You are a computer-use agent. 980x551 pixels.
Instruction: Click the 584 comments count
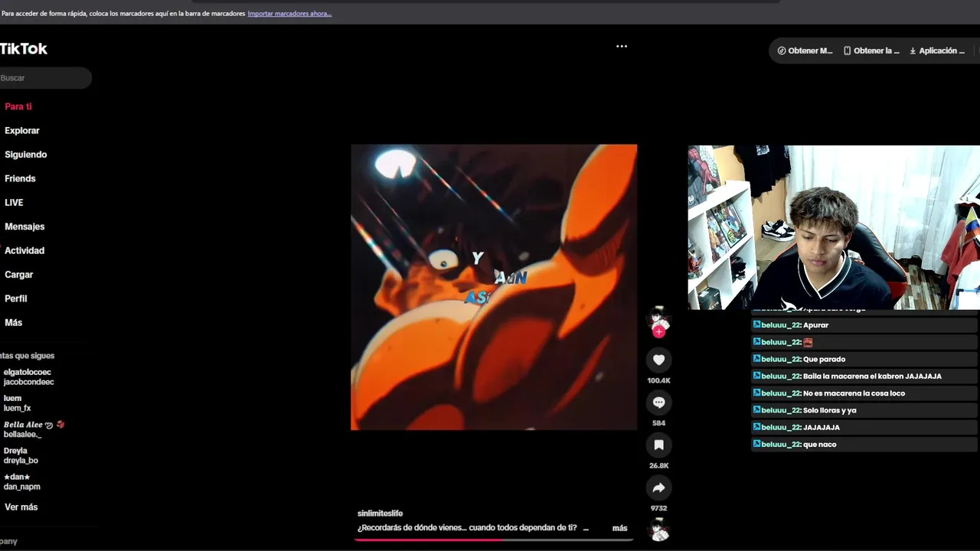pos(658,423)
